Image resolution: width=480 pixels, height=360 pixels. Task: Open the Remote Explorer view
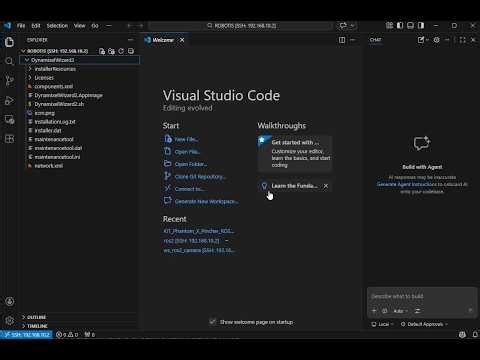pyautogui.click(x=9, y=119)
